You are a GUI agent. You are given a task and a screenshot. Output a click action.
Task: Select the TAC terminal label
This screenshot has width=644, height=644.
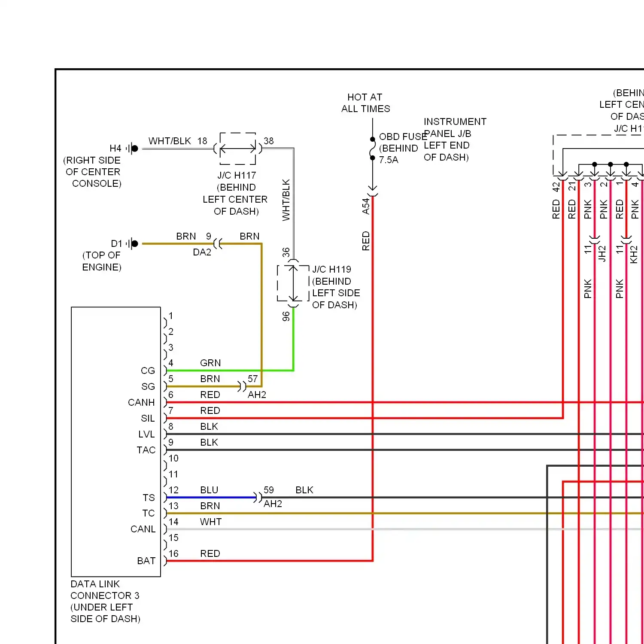pyautogui.click(x=146, y=450)
